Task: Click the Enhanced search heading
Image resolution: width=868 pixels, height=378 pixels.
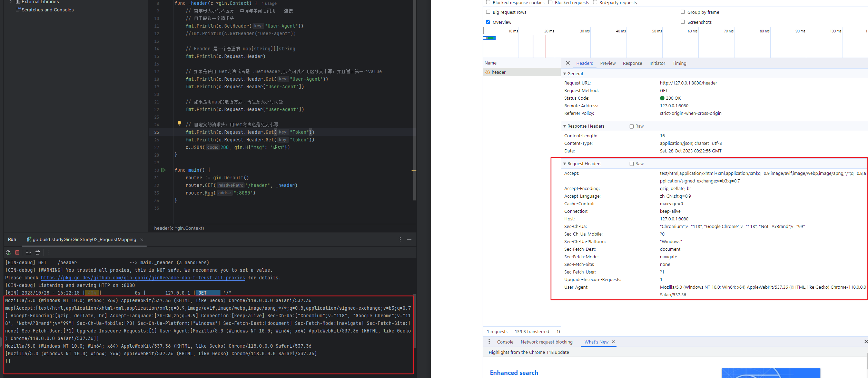Action: pyautogui.click(x=514, y=373)
